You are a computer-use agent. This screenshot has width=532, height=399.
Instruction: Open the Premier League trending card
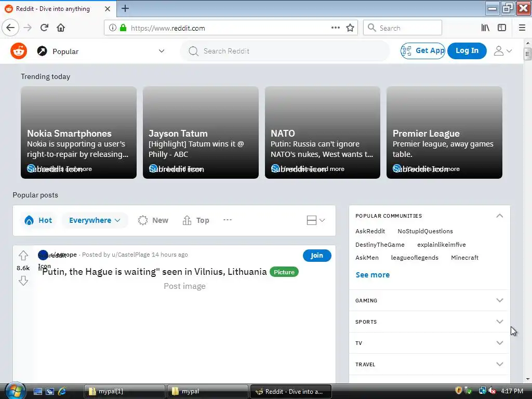tap(444, 132)
